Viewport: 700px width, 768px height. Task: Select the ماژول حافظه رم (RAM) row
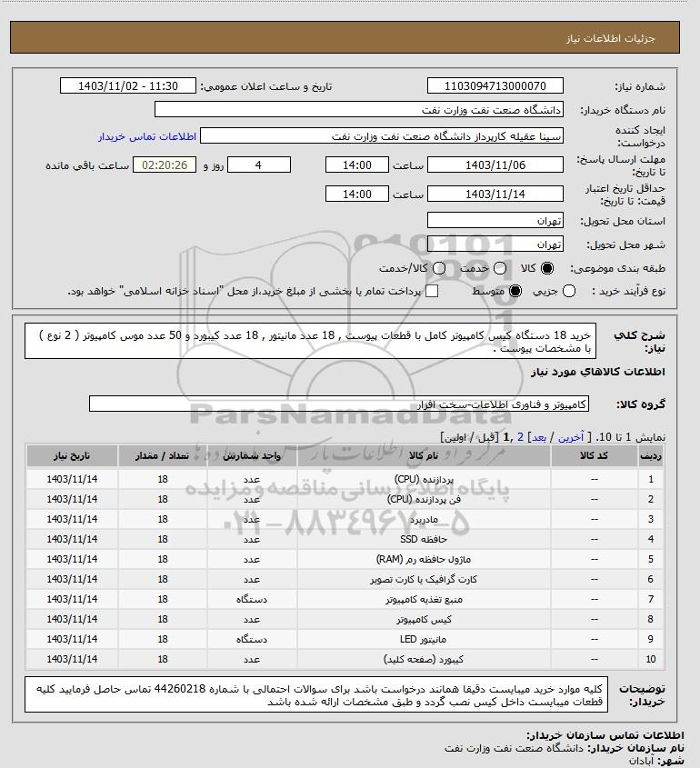(x=345, y=559)
